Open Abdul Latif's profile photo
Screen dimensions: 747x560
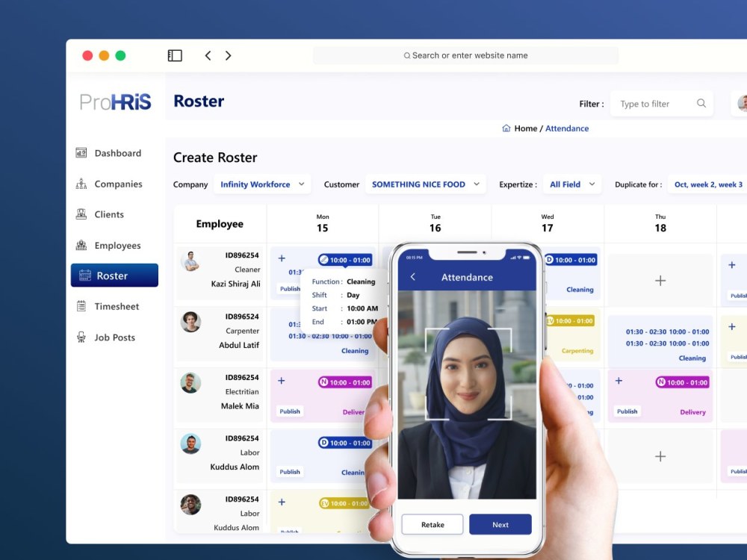(x=190, y=322)
